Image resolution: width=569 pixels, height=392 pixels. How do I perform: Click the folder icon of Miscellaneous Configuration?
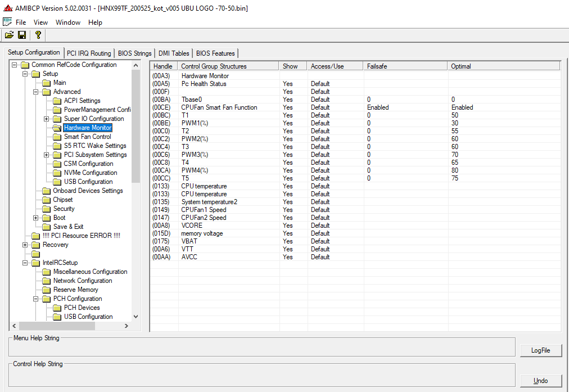click(x=46, y=272)
